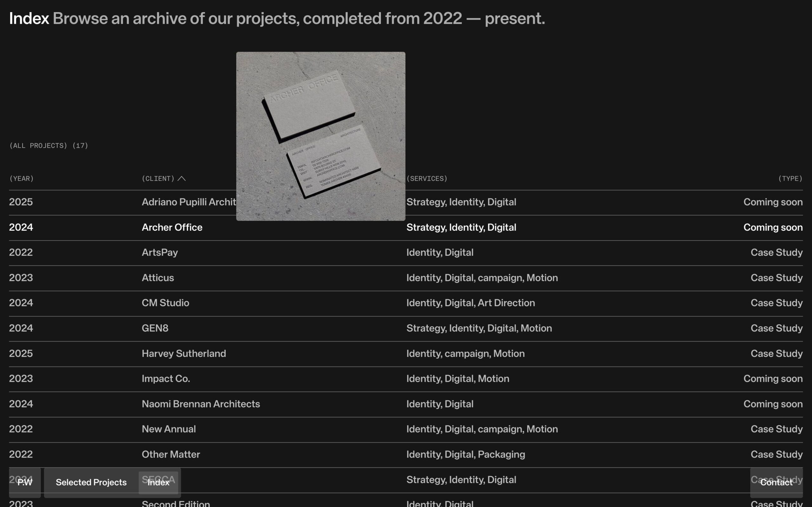Sort by the (YEAR) column header

(x=22, y=178)
